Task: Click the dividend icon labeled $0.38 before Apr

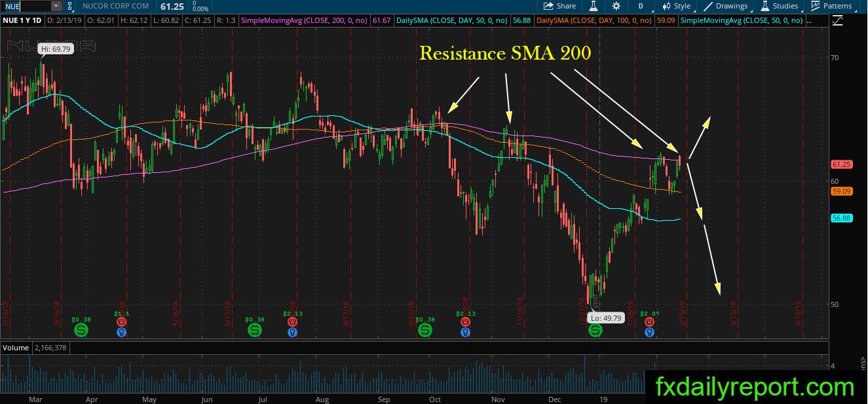Action: [x=81, y=331]
